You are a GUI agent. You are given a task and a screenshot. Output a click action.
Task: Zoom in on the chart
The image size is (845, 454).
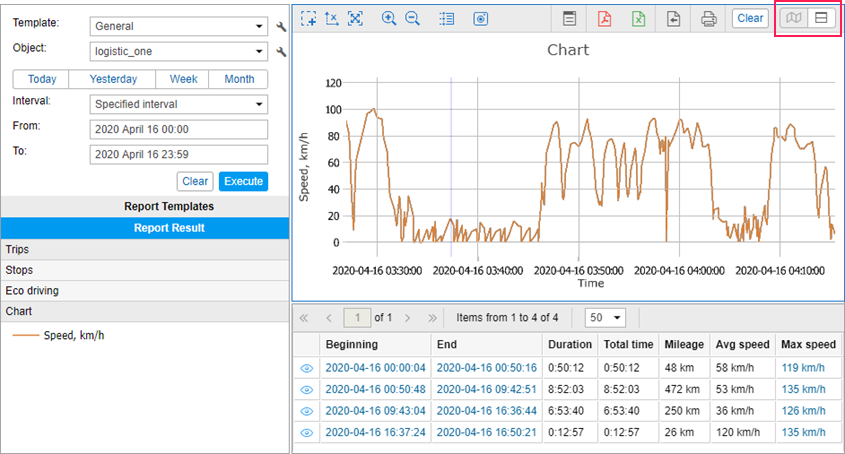pos(389,19)
